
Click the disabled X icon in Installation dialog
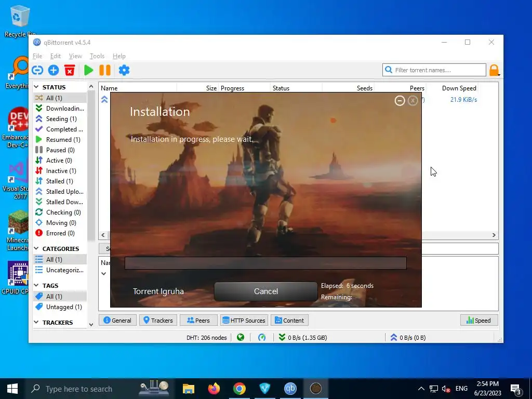413,101
